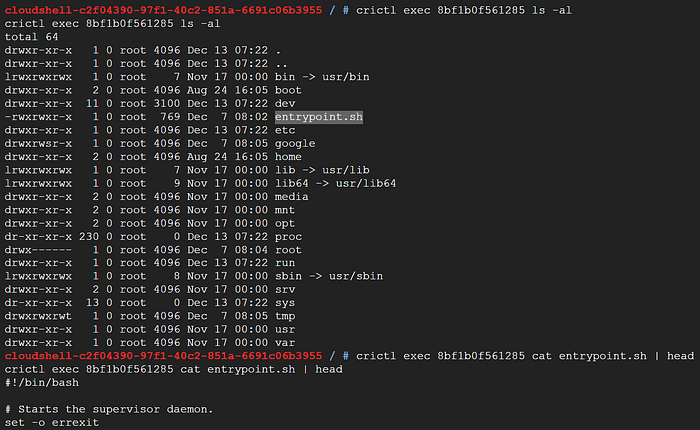Click the google directory entry
Screen dimensions: 700x430
295,144
